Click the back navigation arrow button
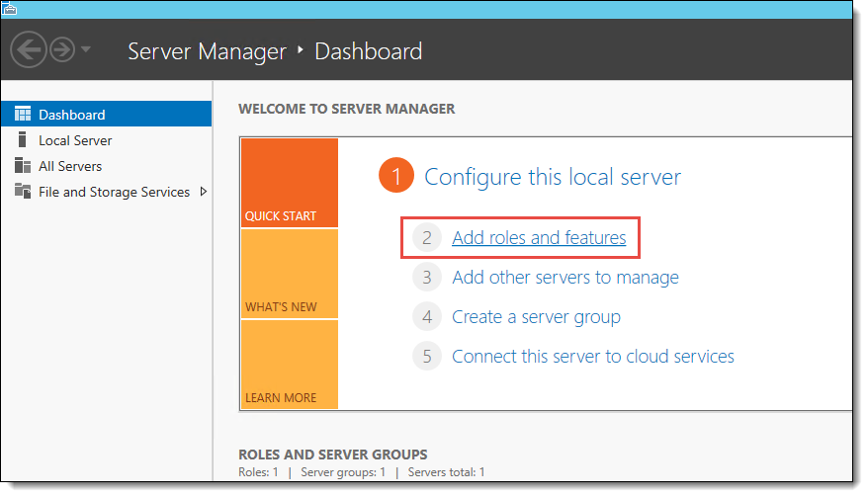 click(x=28, y=50)
